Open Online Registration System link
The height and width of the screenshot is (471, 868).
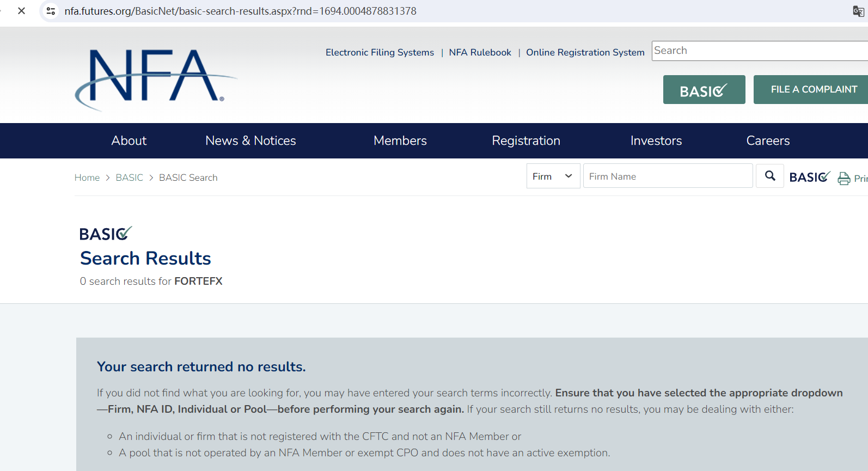click(x=585, y=52)
